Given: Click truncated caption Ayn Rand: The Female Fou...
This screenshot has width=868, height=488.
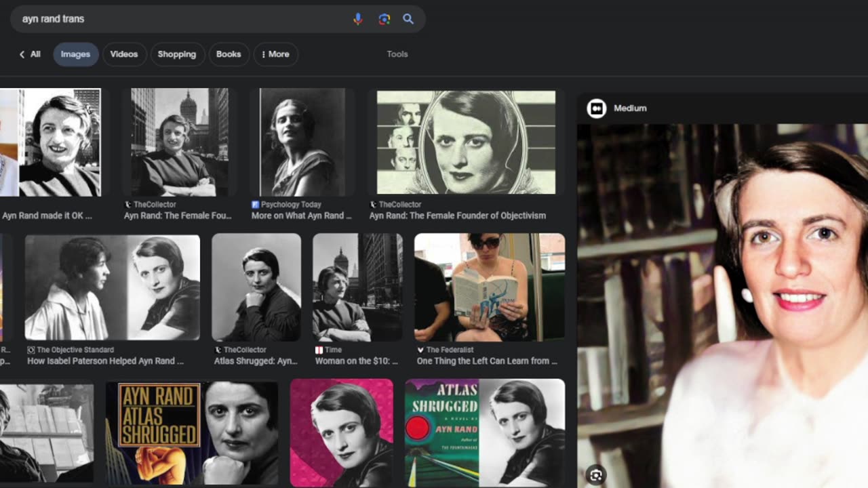Looking at the screenshot, I should pyautogui.click(x=178, y=216).
